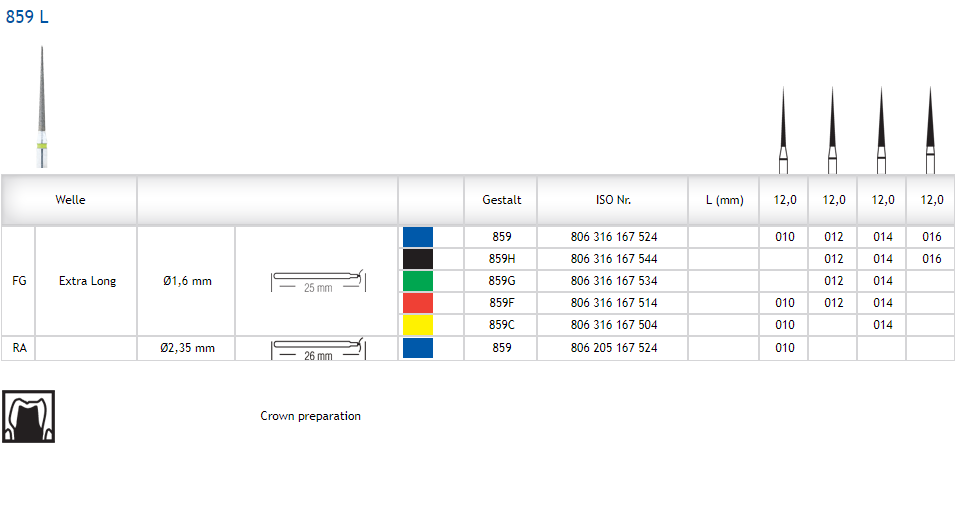The image size is (958, 507).
Task: Click ISO number 806 316 167 544
Action: coord(613,259)
